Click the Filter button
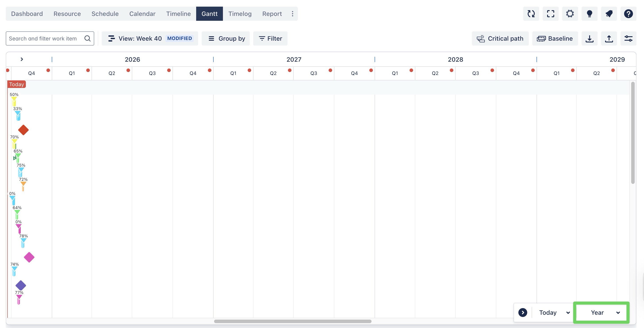The height and width of the screenshot is (328, 644). [x=270, y=38]
